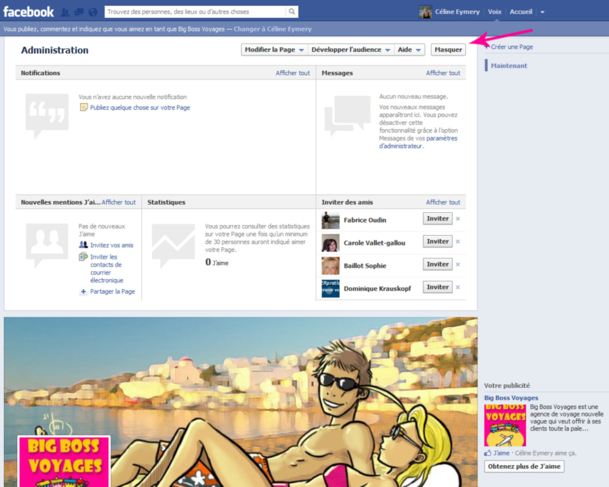Click the search magnifier icon
Viewport: 609px width, 487px height.
pos(292,12)
